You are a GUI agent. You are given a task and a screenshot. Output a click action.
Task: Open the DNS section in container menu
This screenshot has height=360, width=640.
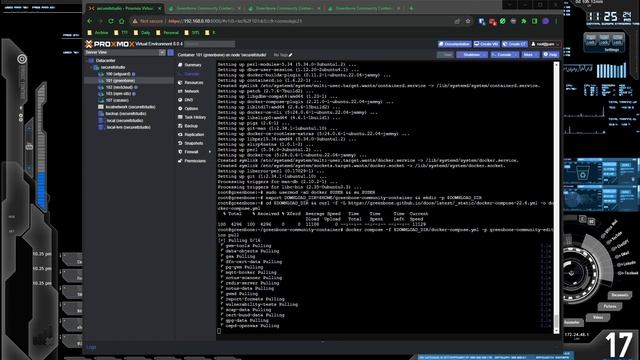tap(188, 100)
